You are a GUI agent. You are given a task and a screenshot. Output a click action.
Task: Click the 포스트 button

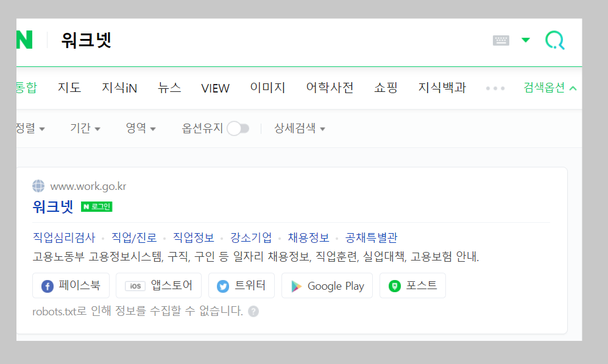(x=412, y=285)
